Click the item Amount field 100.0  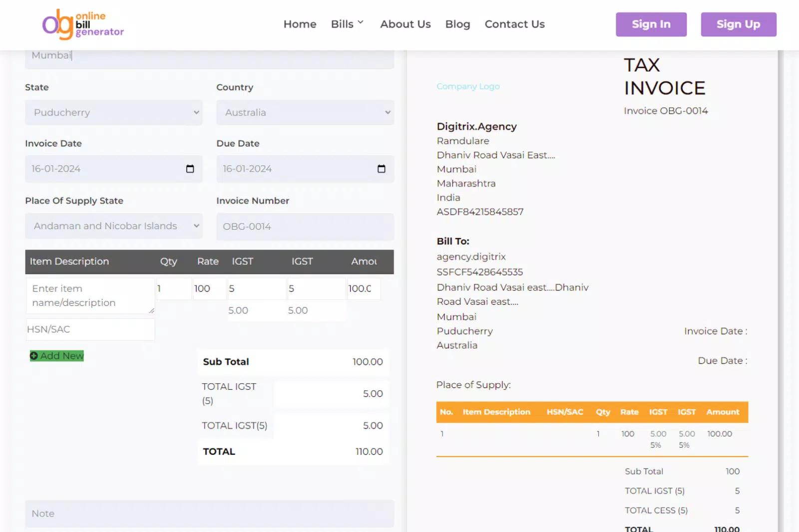point(364,288)
